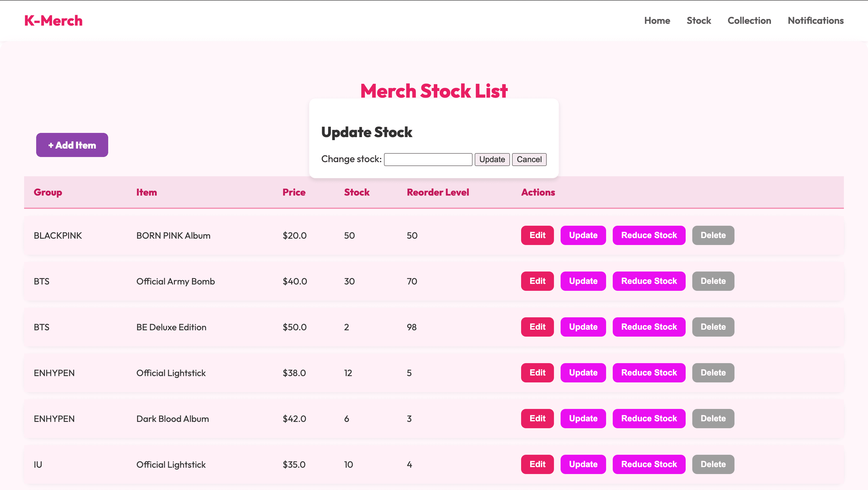
Task: Select the BORN PINK Album item name
Action: pyautogui.click(x=173, y=236)
